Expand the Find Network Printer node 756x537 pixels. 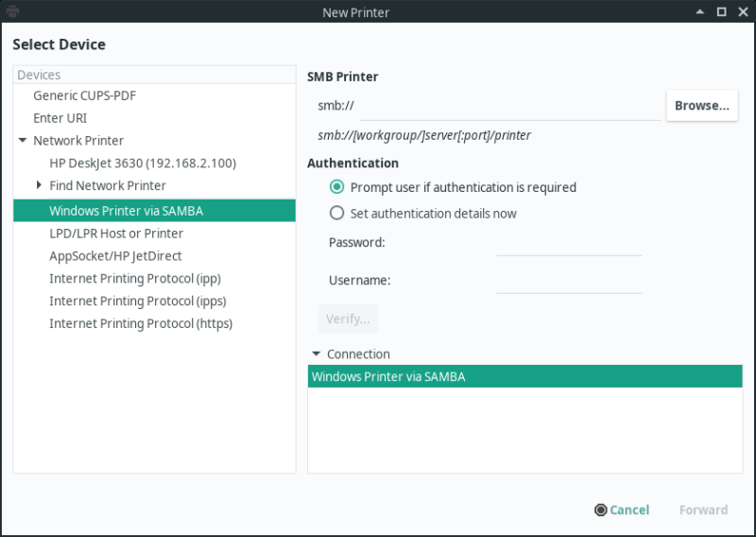point(39,186)
